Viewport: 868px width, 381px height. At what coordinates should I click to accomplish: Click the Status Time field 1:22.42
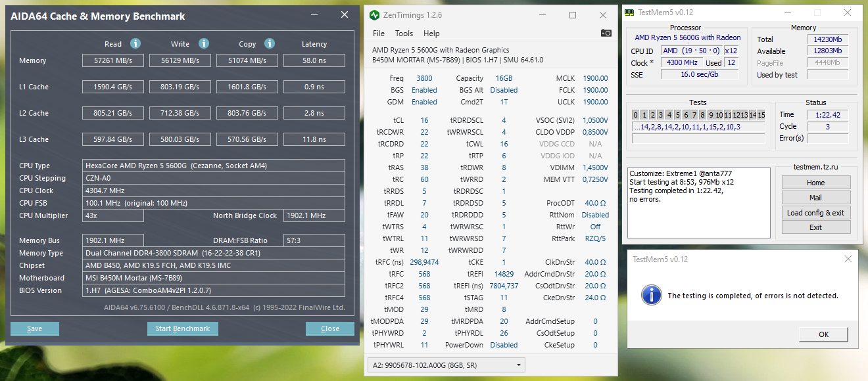[x=827, y=114]
